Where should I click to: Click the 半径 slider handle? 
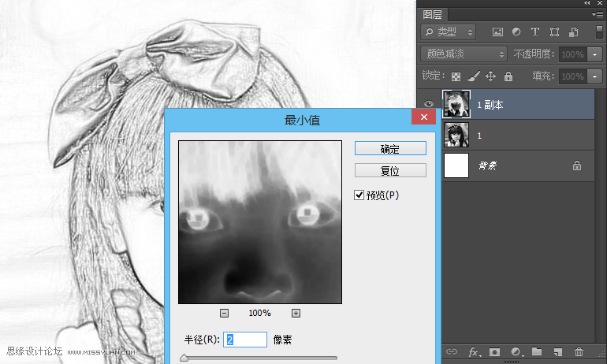tap(184, 358)
